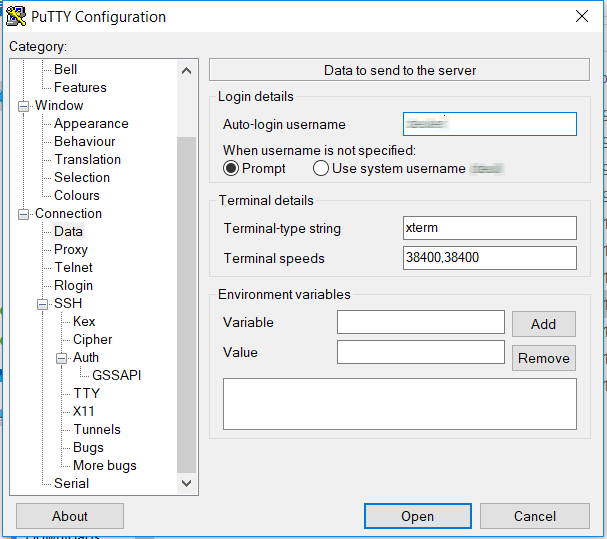This screenshot has width=607, height=539.
Task: Click Open to start session
Action: tap(417, 516)
